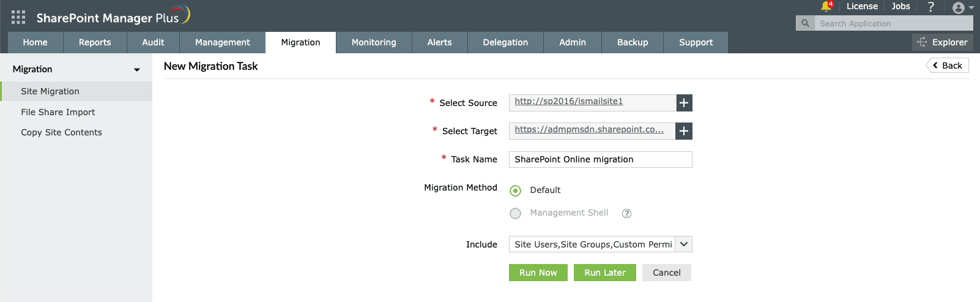980x302 pixels.
Task: Switch to the Home tab
Action: coord(35,42)
